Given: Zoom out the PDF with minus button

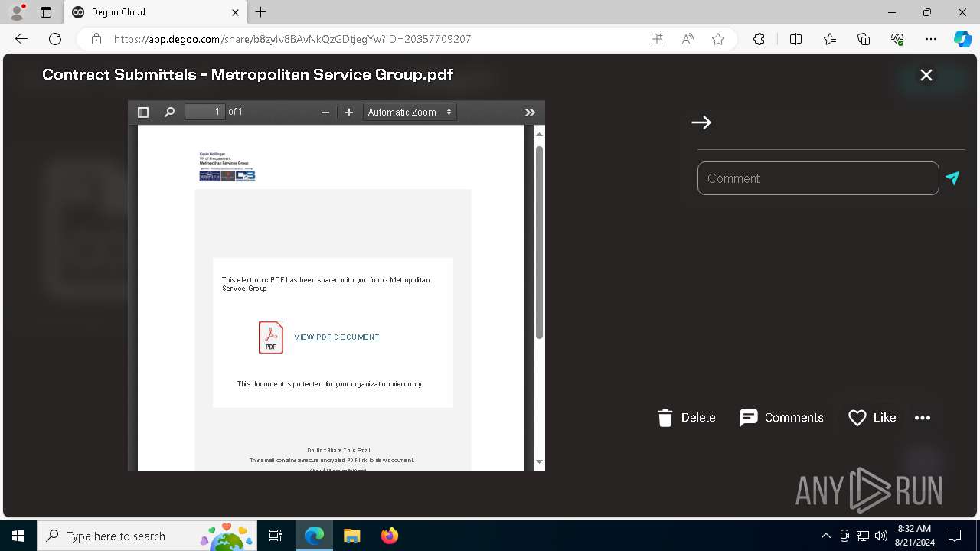Looking at the screenshot, I should [x=325, y=112].
